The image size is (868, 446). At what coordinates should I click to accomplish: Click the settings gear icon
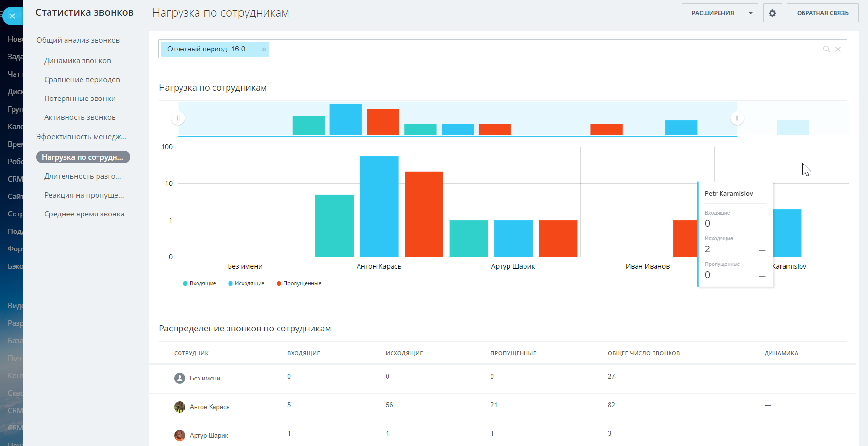pyautogui.click(x=772, y=13)
